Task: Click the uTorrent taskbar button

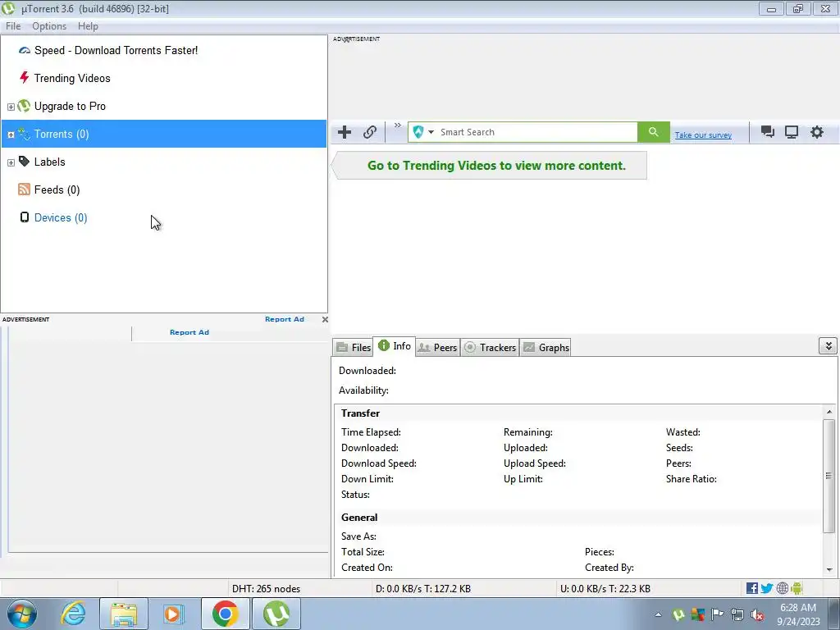Action: [x=276, y=614]
